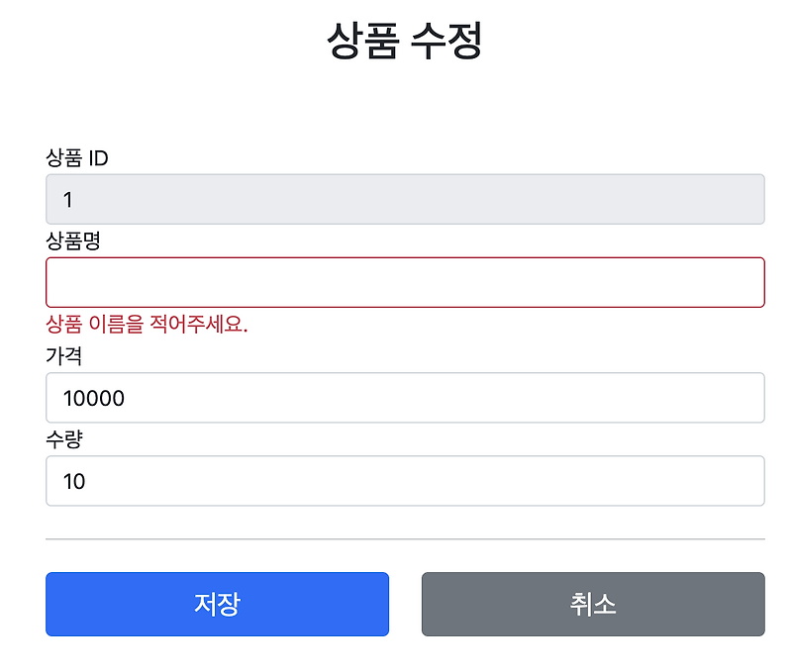
Task: Click the 가격 field showing 10000
Action: [x=404, y=398]
